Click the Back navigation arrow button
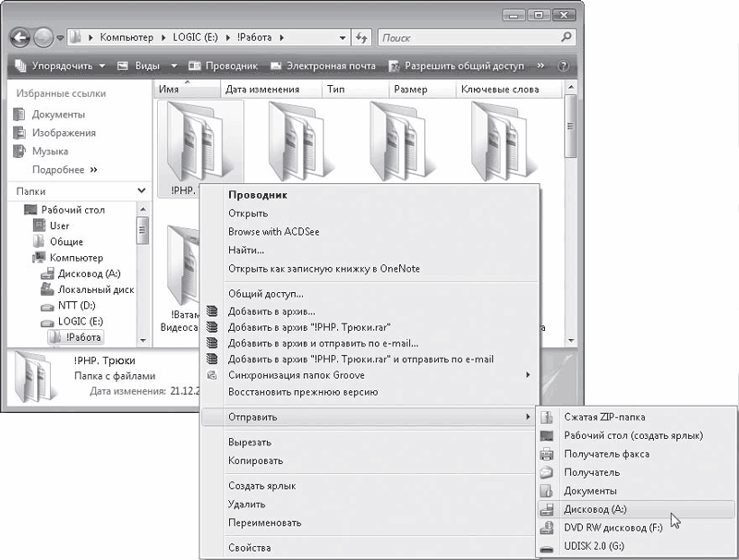 coord(20,39)
